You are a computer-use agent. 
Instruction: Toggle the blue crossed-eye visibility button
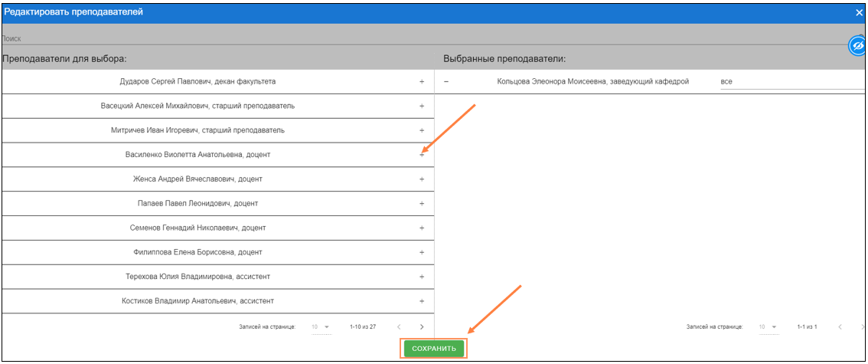(x=857, y=47)
